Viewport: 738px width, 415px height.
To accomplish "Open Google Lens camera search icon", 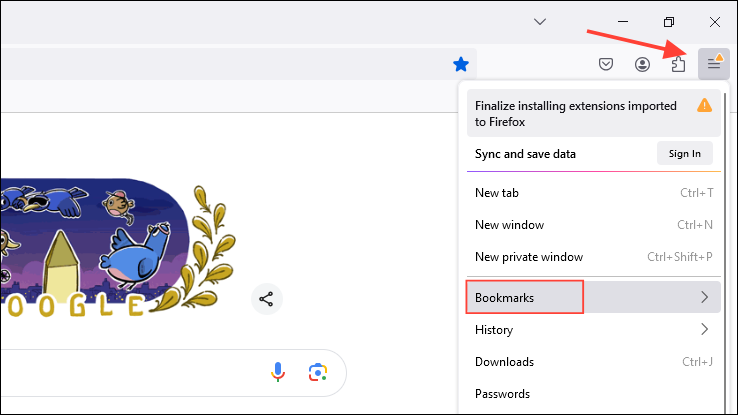I will (x=318, y=372).
